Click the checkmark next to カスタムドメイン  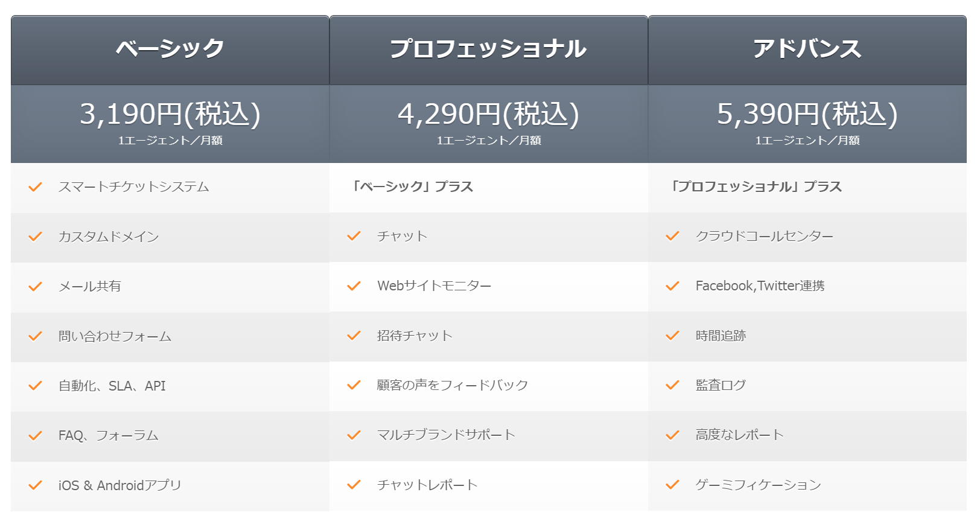[36, 237]
